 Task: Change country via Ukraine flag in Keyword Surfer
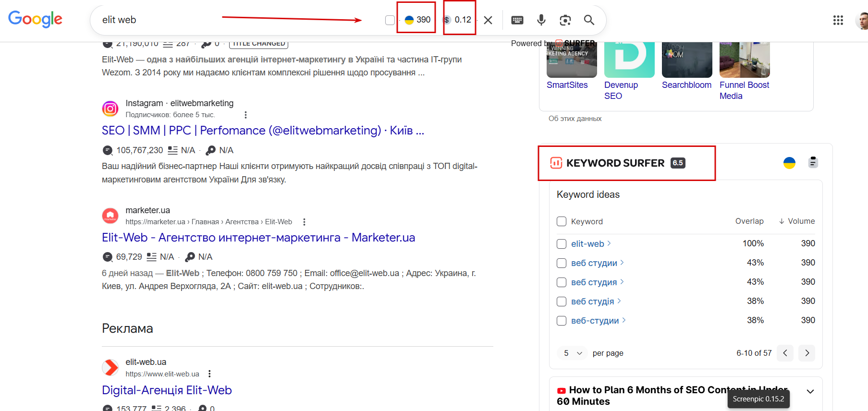click(x=789, y=163)
